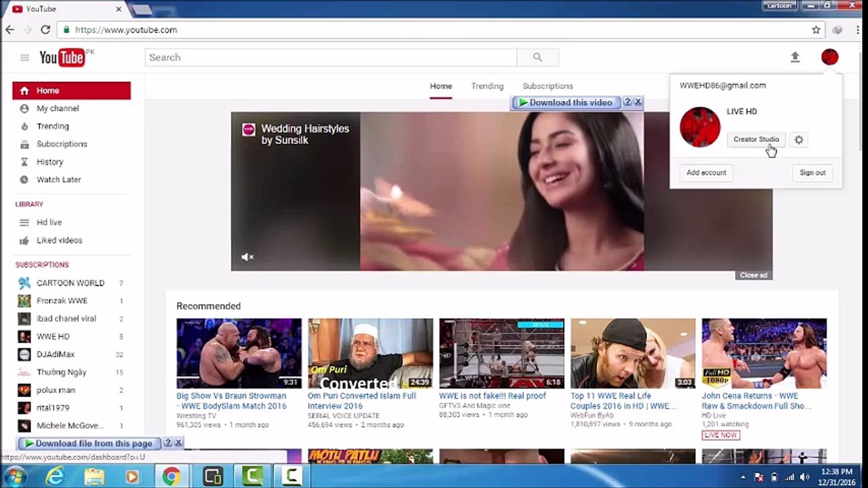The image size is (868, 488).
Task: Open John Cena Returns video thumbnail
Action: [764, 354]
